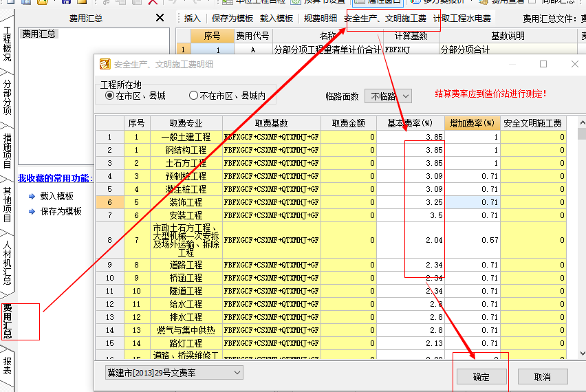Select the 给水工程 cell

click(186, 304)
